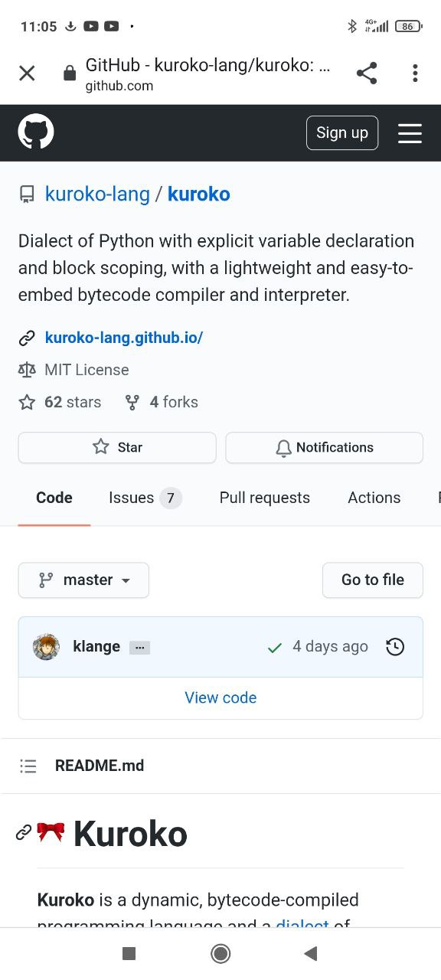
Task: Open README table of contents icon
Action: pyautogui.click(x=28, y=766)
